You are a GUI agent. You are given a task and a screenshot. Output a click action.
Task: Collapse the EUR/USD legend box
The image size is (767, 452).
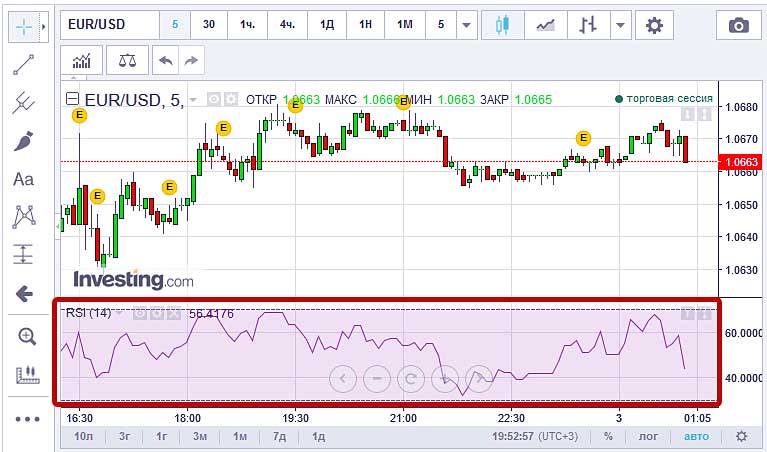click(x=72, y=99)
